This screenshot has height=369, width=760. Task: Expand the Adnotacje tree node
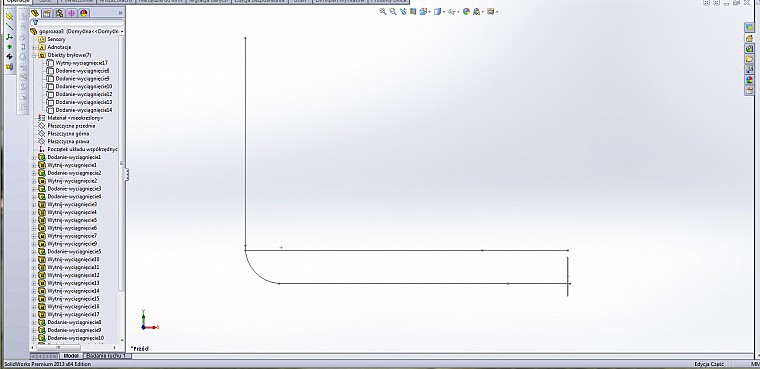click(34, 48)
